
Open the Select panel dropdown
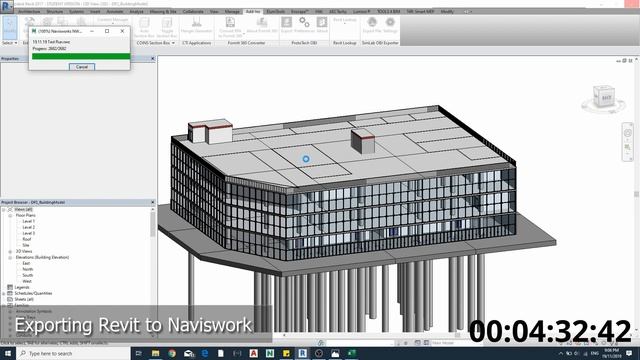pos(10,43)
